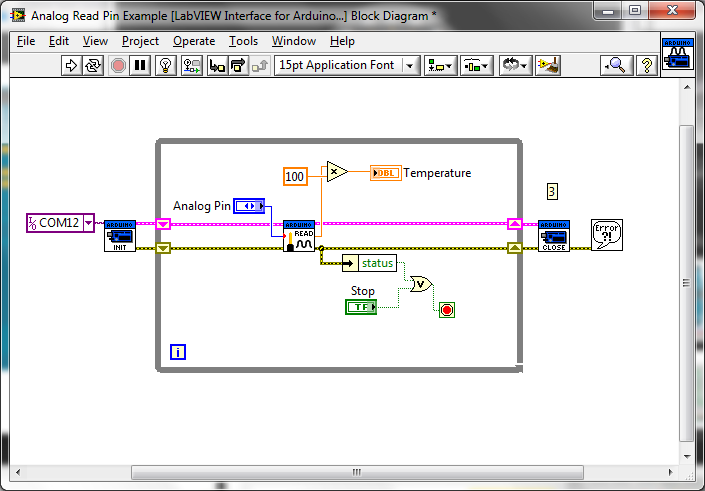Click the loop stop condition terminal
705x491 pixels.
pos(447,310)
